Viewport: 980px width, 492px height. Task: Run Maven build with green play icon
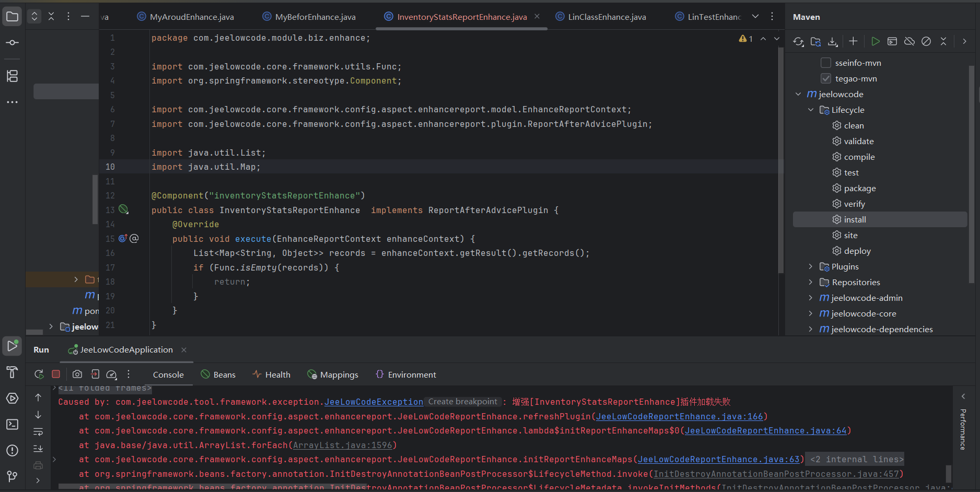coord(876,41)
